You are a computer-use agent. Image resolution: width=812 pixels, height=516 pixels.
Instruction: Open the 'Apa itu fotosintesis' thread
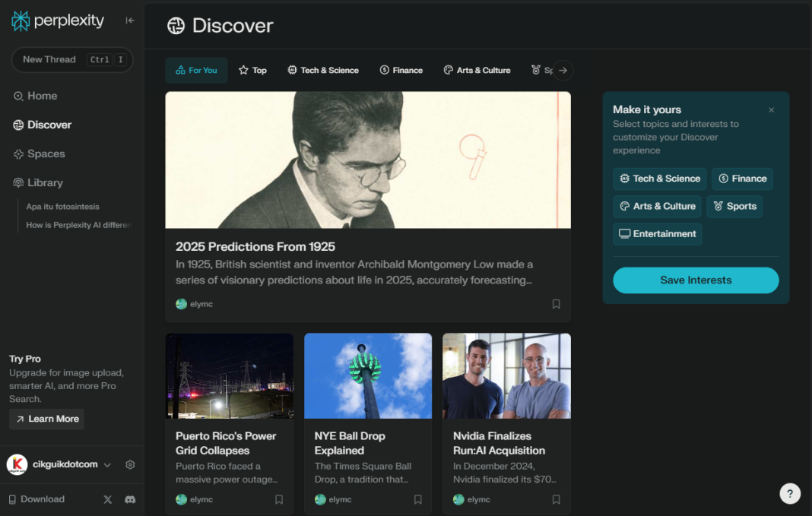click(62, 207)
